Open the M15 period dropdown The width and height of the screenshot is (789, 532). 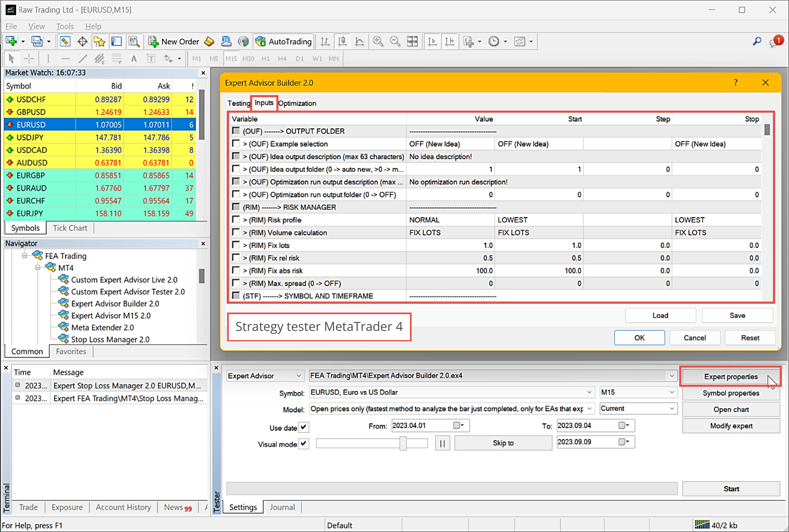638,392
